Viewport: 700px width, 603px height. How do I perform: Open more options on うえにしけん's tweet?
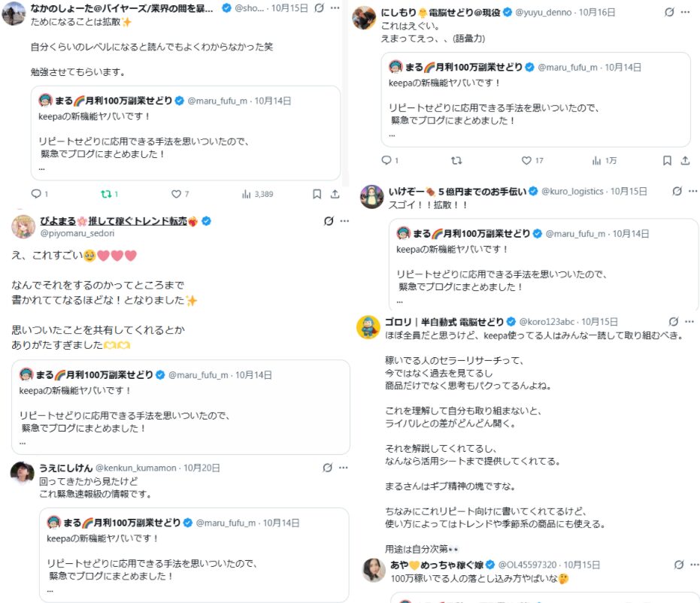[344, 468]
